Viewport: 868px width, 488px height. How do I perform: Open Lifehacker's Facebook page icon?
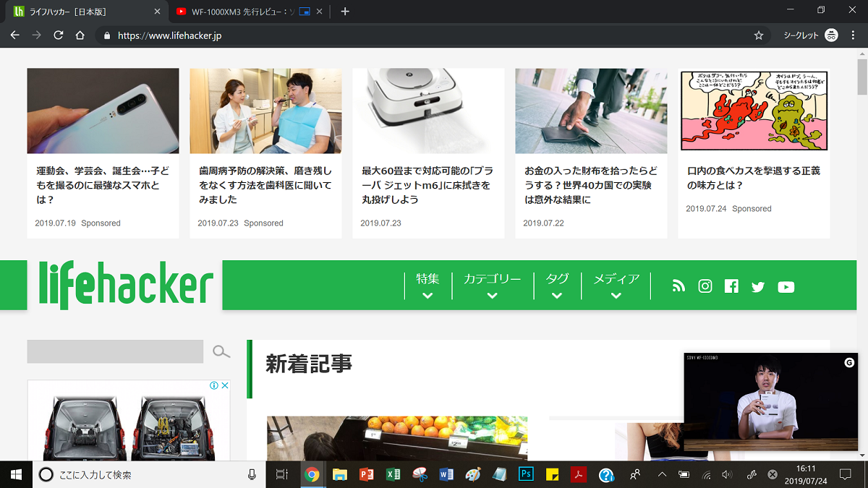click(x=731, y=286)
